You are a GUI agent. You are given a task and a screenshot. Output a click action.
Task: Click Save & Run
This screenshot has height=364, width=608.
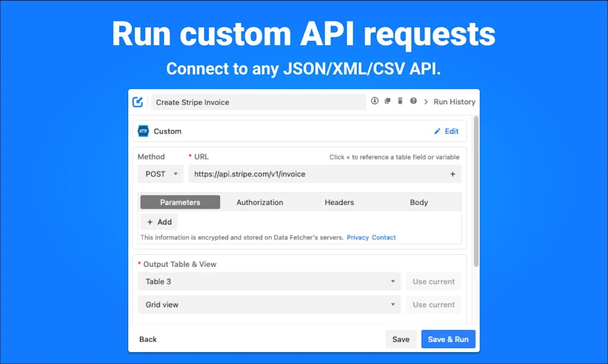coord(448,338)
